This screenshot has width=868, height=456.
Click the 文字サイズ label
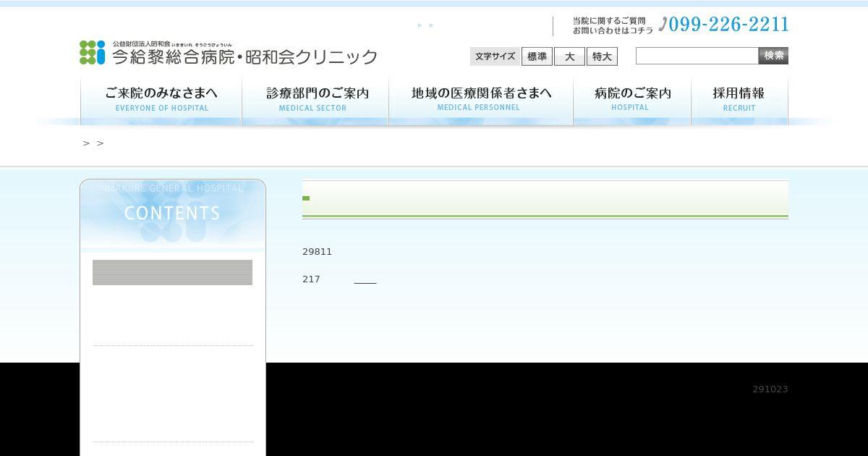(495, 56)
